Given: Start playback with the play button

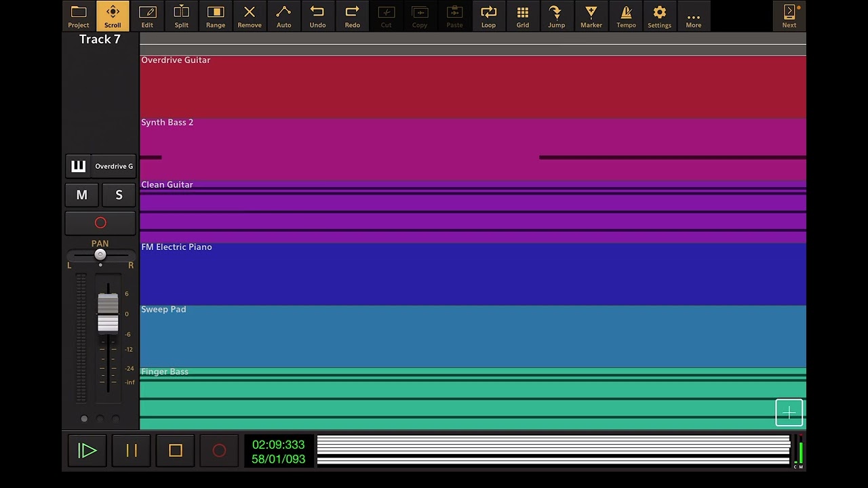Looking at the screenshot, I should pyautogui.click(x=87, y=451).
